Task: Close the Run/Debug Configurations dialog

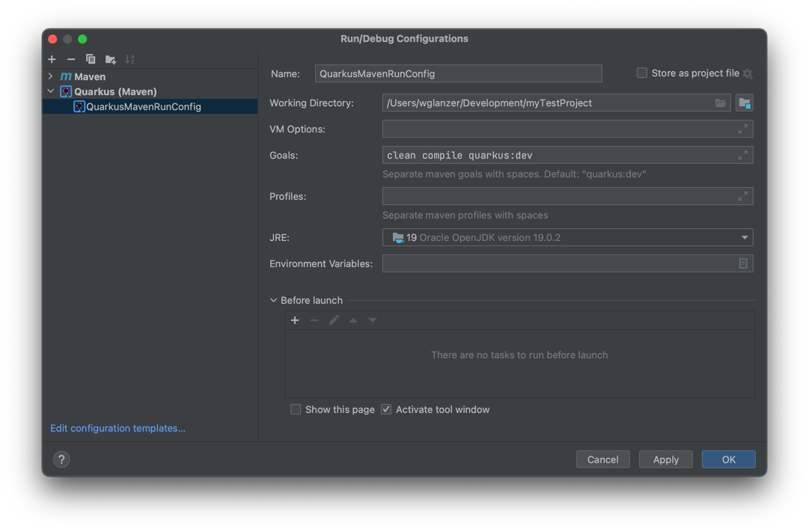Action: [52, 39]
